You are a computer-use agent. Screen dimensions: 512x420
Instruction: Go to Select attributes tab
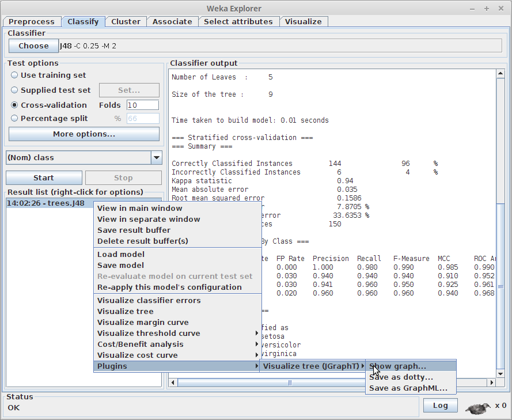tap(238, 21)
